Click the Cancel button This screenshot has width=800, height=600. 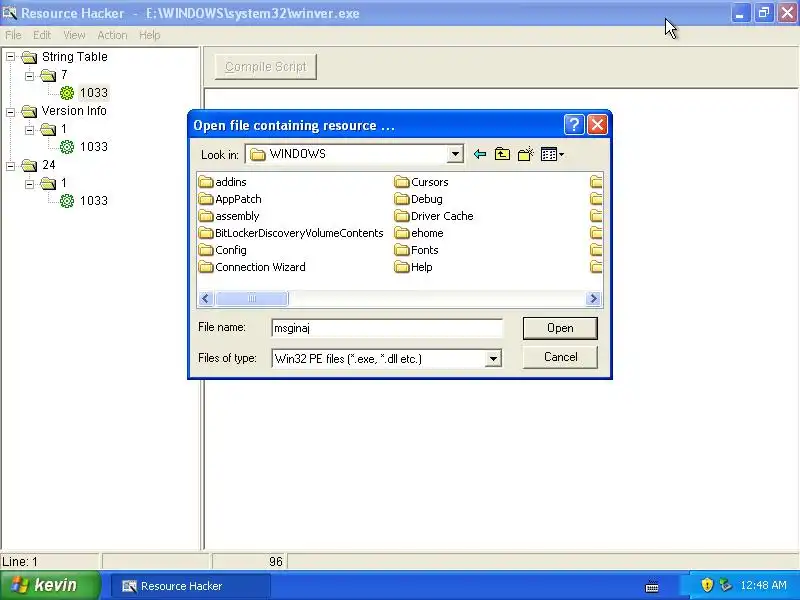click(560, 357)
